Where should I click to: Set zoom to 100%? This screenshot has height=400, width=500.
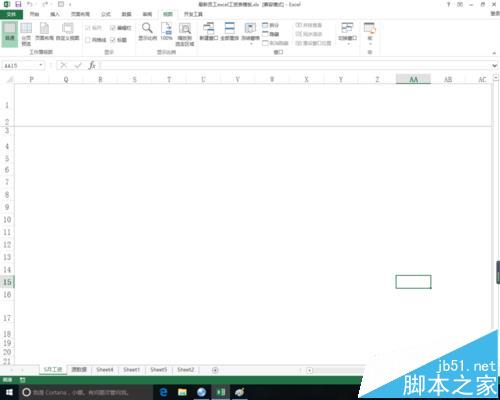pyautogui.click(x=166, y=32)
